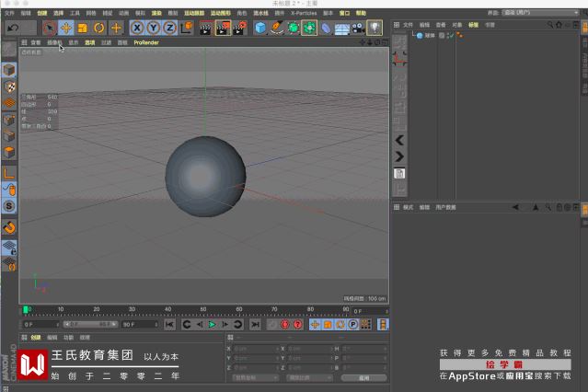Click the search icon in object manager
The width and height of the screenshot is (588, 392).
[550, 25]
